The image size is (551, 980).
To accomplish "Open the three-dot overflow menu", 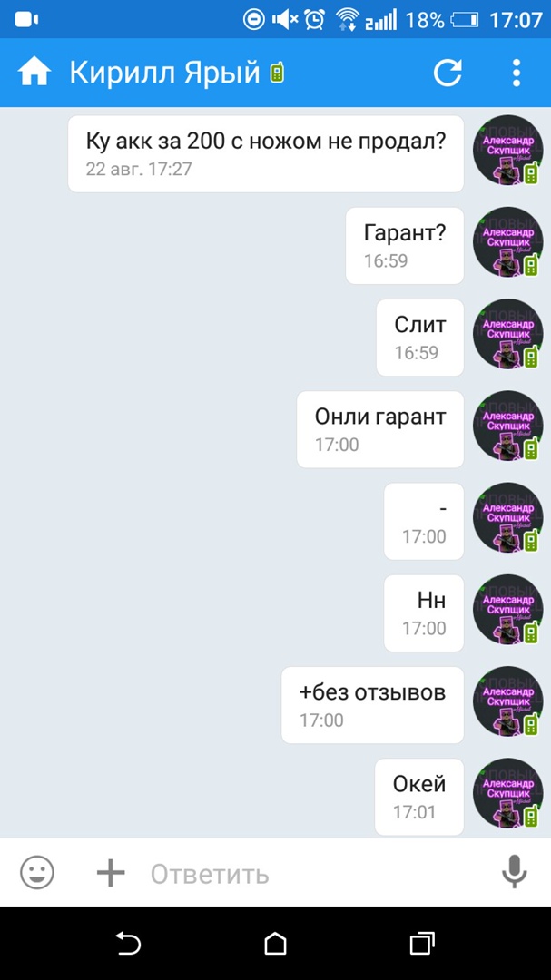I will coord(516,73).
